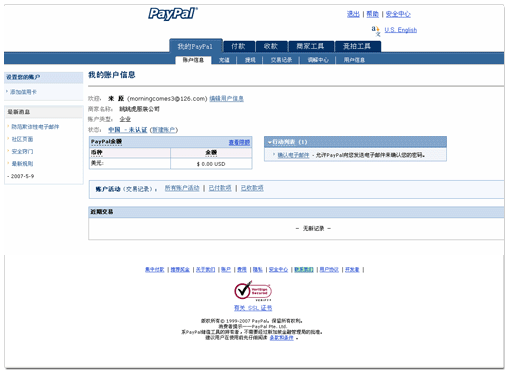506x370 pixels.
Task: Click 添加信用卡 in the sidebar
Action: pos(23,92)
